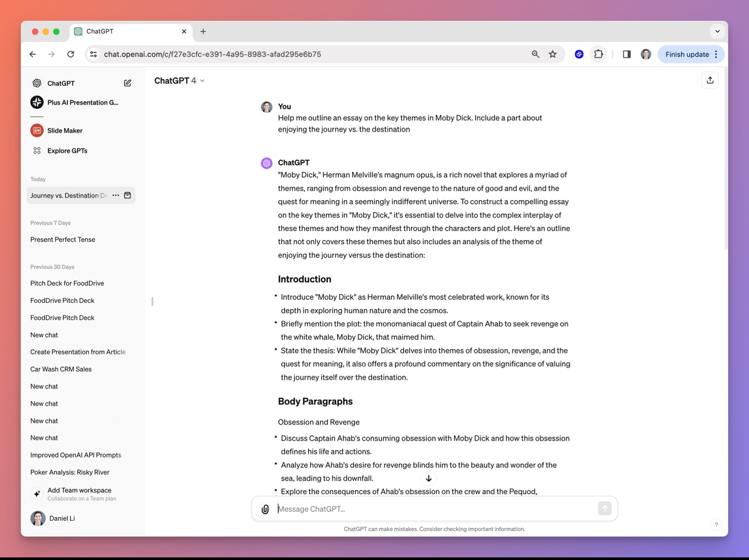Viewport: 749px width, 560px height.
Task: Open options for Journey vs. Destination chat
Action: click(116, 195)
